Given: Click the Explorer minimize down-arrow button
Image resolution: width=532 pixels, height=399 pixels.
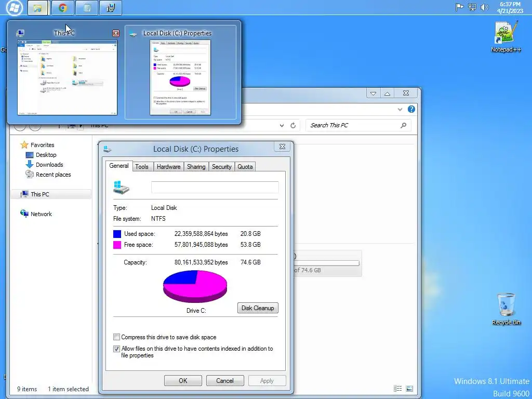Looking at the screenshot, I should 373,94.
